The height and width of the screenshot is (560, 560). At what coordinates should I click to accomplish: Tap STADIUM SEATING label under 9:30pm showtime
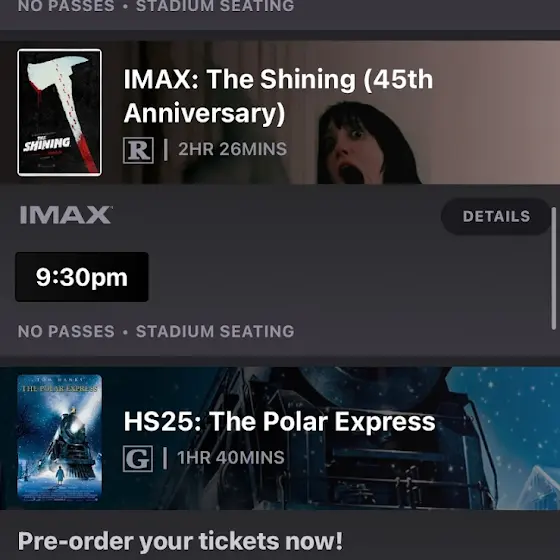(215, 331)
